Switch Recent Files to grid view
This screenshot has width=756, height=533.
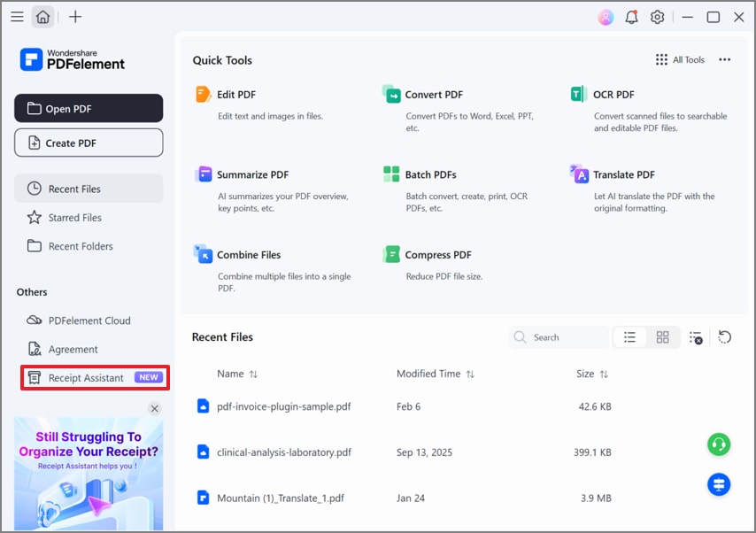click(662, 337)
